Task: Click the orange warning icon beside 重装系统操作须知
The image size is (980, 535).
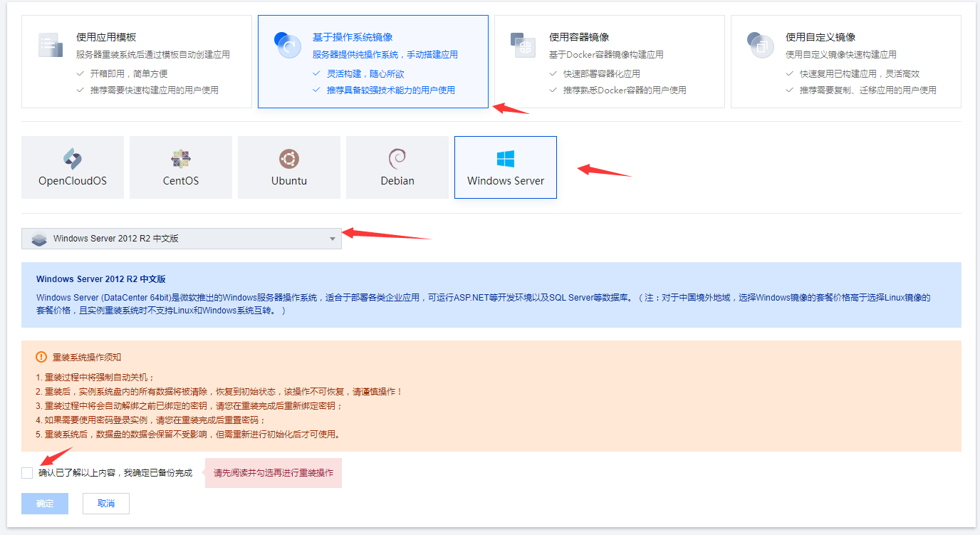Action: tap(41, 357)
